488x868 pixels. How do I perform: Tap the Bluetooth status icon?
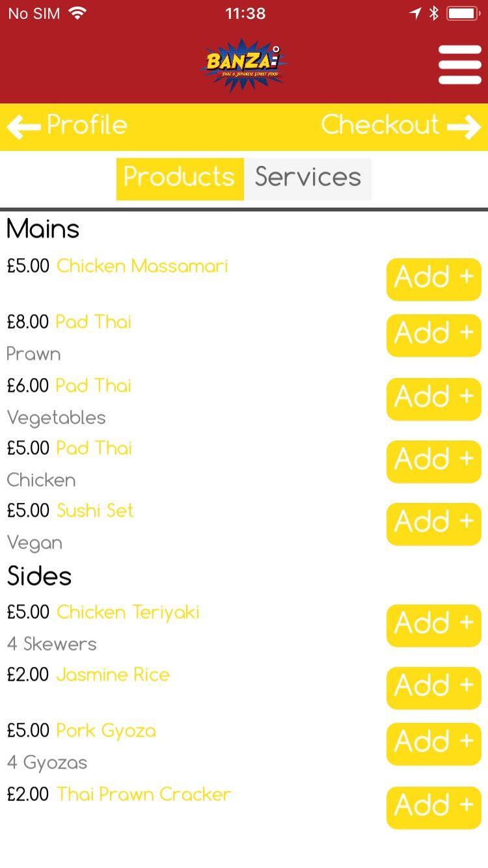tap(434, 14)
